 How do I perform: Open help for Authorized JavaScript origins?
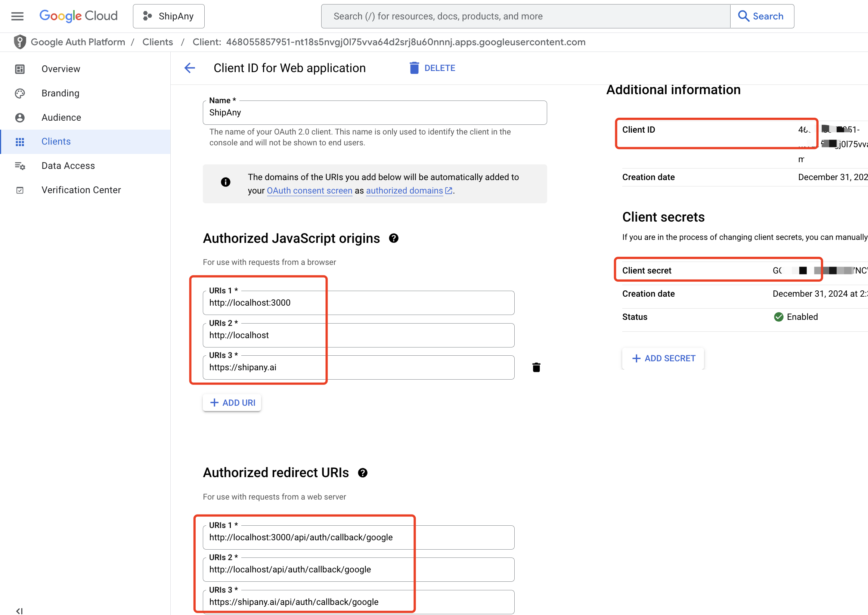(x=394, y=238)
